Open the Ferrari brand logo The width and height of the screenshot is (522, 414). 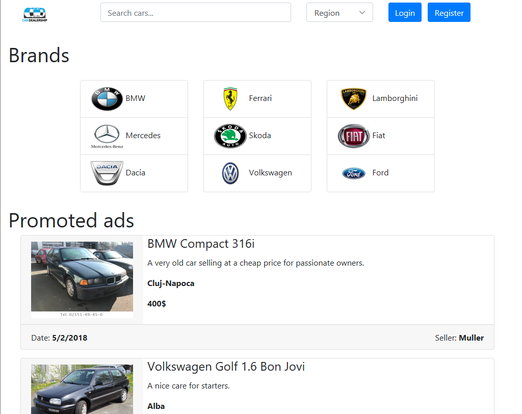coord(230,99)
